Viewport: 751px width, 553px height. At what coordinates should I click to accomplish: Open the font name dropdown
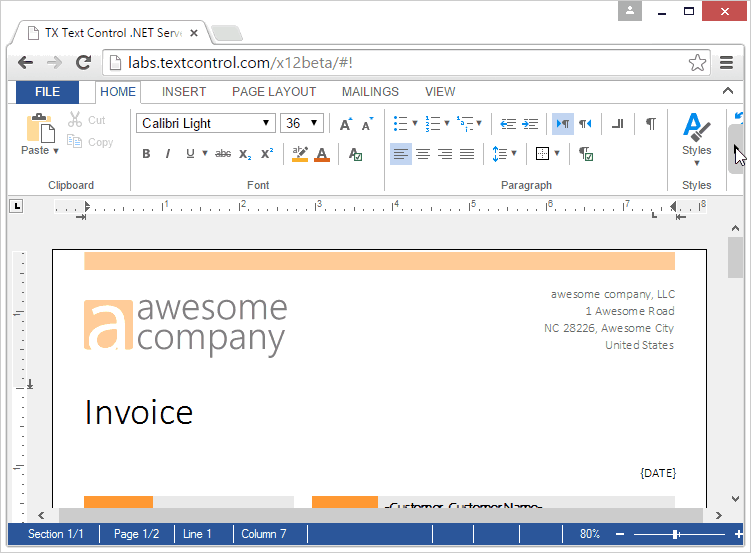click(x=206, y=123)
